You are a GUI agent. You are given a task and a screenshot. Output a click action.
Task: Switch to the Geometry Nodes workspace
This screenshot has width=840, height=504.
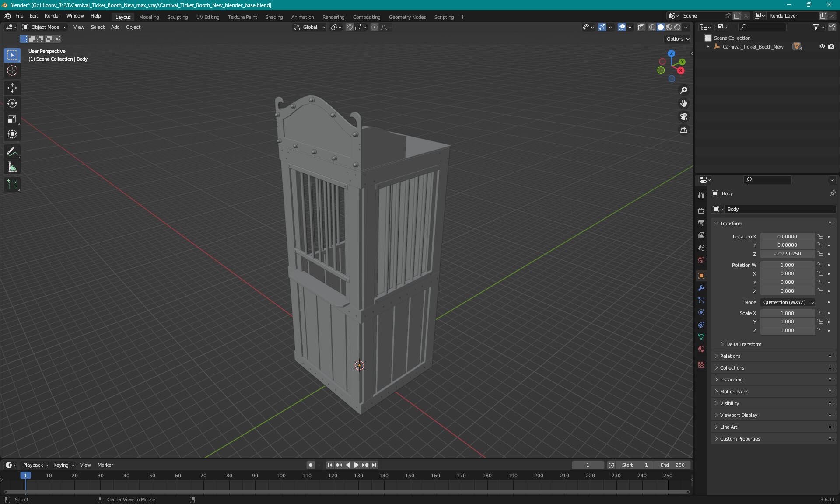[x=407, y=17]
